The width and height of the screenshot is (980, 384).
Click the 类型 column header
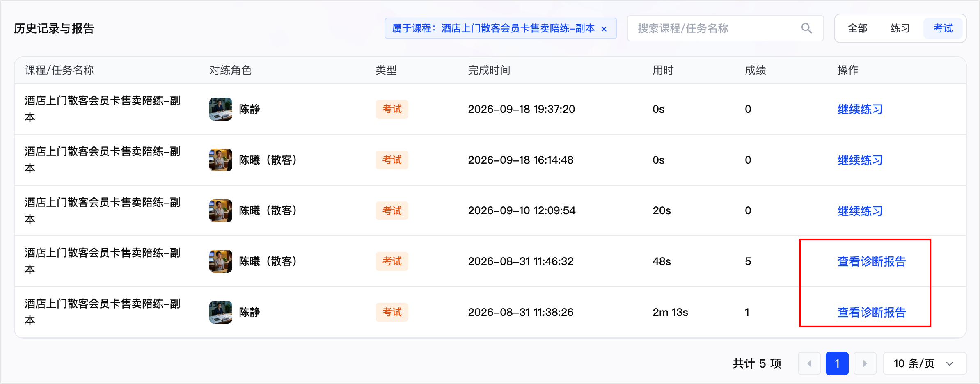pos(386,70)
